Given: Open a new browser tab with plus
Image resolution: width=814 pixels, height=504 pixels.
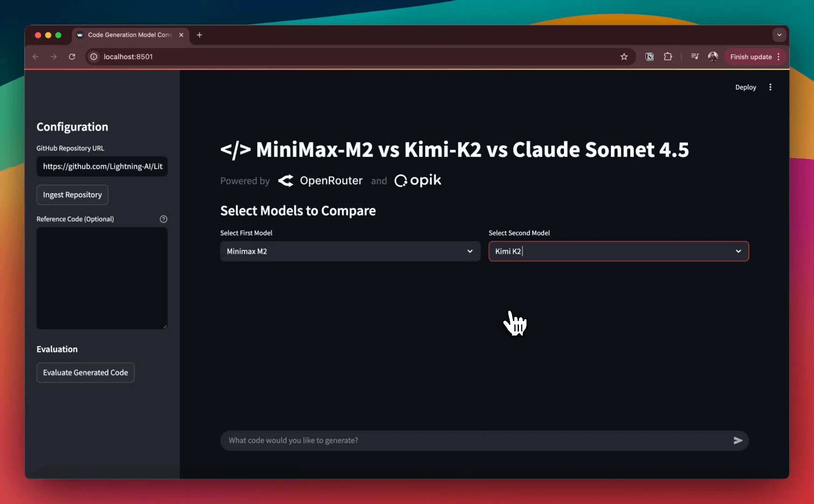Looking at the screenshot, I should (x=199, y=35).
